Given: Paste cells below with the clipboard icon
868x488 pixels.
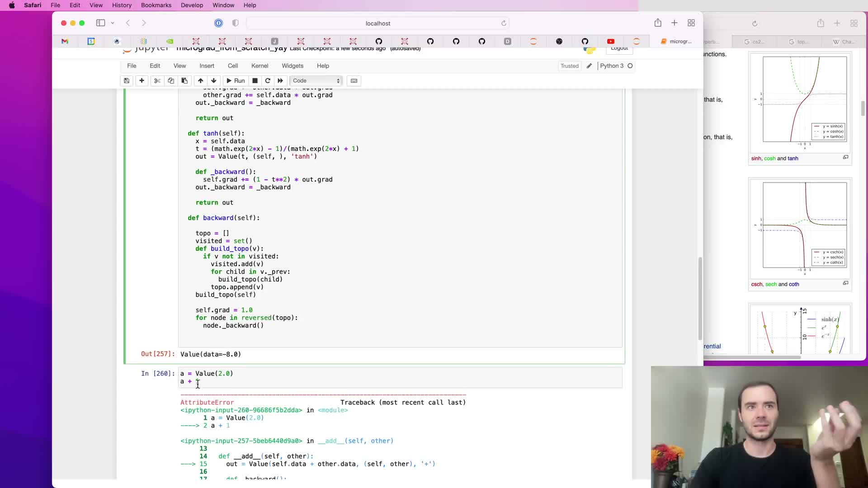Looking at the screenshot, I should click(x=184, y=80).
